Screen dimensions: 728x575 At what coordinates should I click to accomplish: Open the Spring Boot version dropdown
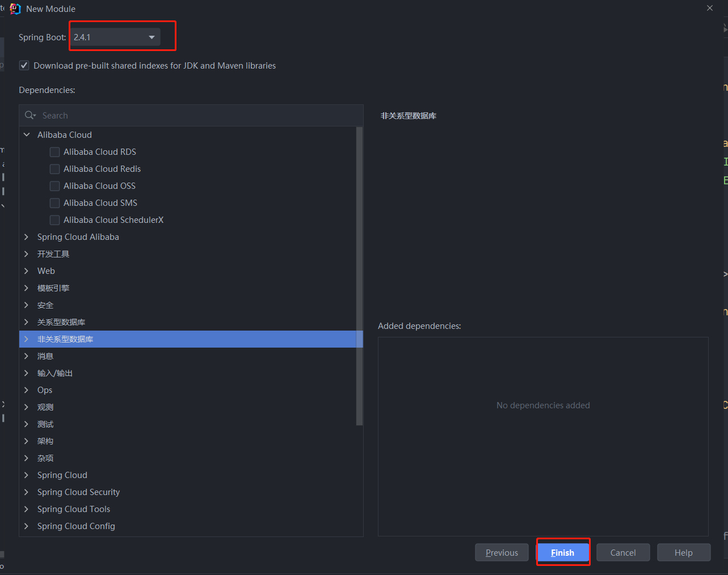(x=115, y=37)
